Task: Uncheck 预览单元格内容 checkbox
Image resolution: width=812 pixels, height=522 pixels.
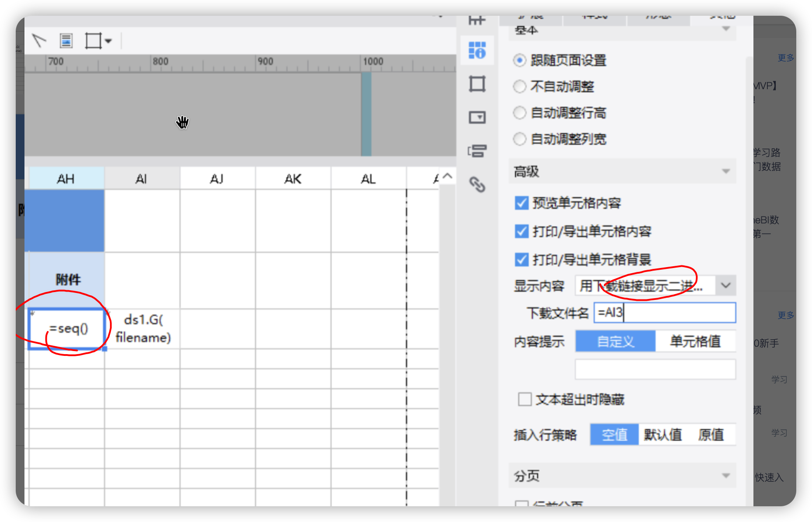Action: (x=521, y=203)
